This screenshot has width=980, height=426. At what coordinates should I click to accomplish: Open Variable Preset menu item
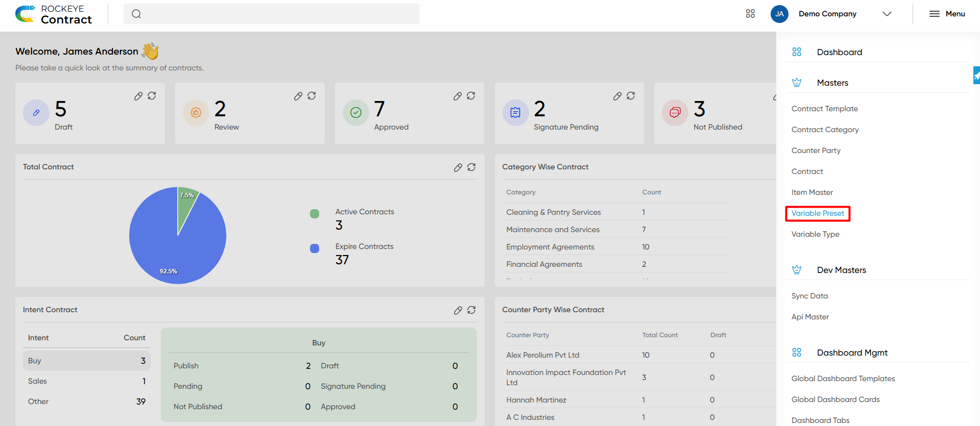pos(818,213)
